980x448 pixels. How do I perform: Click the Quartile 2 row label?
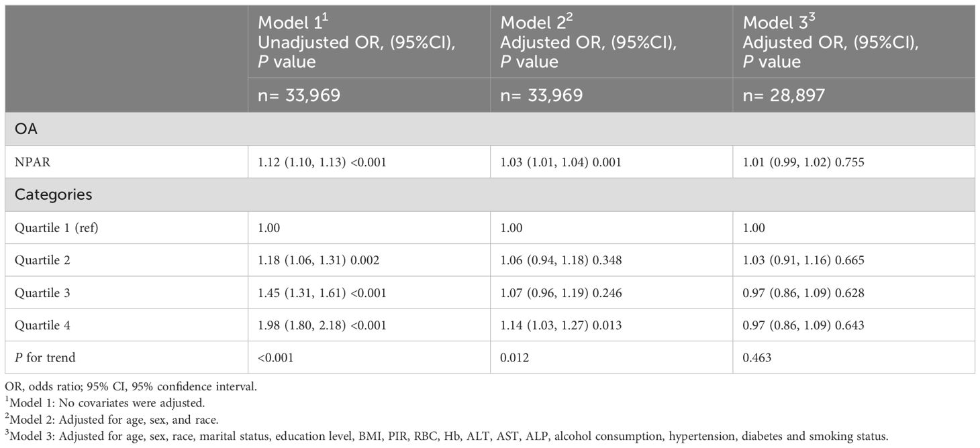click(38, 260)
